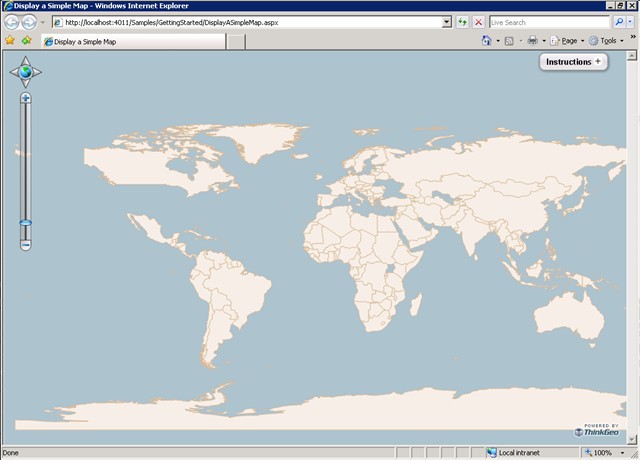
Task: Click the globe icon in the pan control
Action: [25, 72]
